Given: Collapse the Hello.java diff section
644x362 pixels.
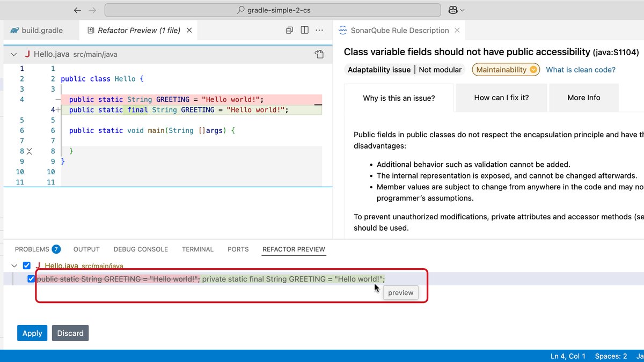Looking at the screenshot, I should click(14, 54).
